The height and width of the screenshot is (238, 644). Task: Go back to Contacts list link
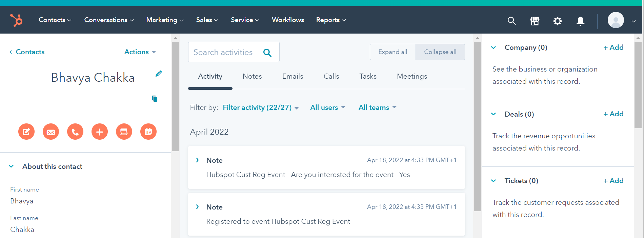click(27, 52)
